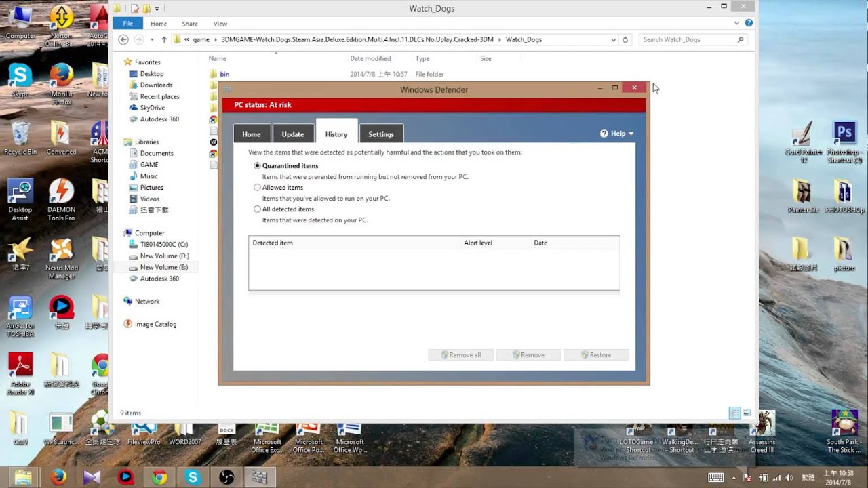Select the bin folder in file list
The width and height of the screenshot is (868, 488).
coord(224,74)
